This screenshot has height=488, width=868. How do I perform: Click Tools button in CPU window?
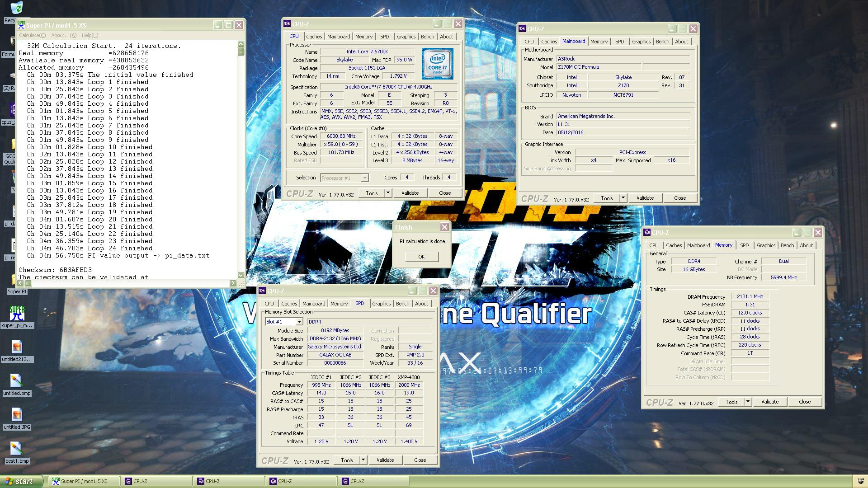click(x=372, y=193)
